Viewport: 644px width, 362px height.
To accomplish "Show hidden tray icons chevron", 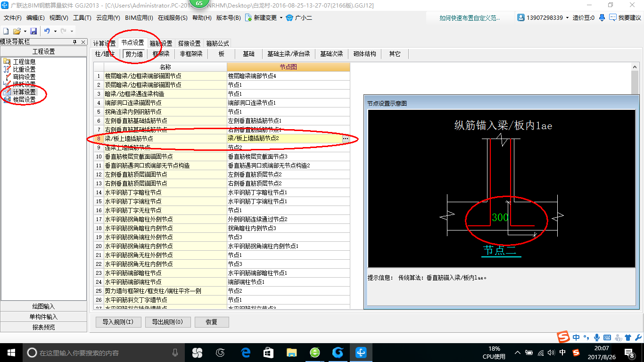I will pos(518,352).
